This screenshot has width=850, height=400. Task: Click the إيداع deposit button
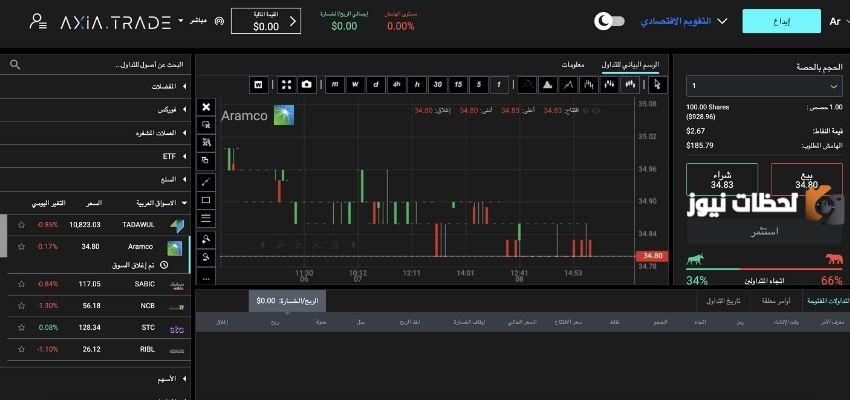point(781,21)
